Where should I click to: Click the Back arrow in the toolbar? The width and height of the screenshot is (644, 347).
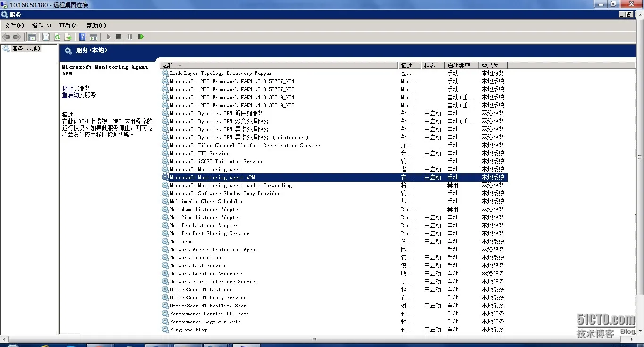click(x=6, y=37)
